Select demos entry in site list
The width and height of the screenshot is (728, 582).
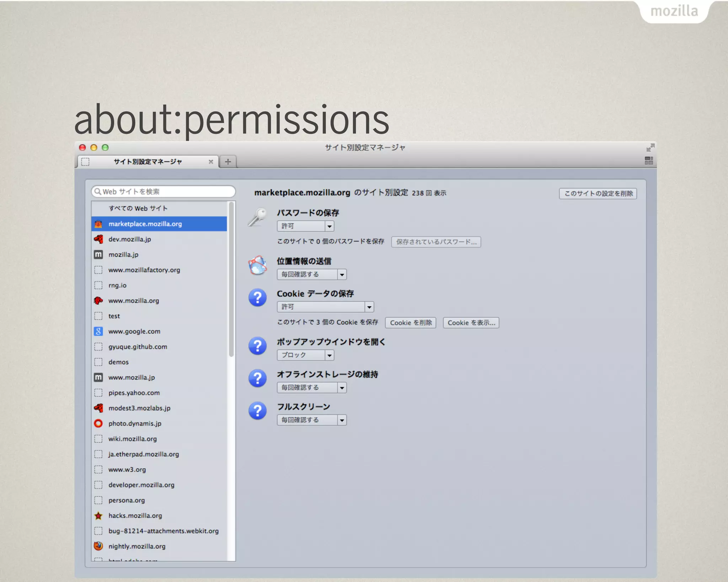click(159, 362)
